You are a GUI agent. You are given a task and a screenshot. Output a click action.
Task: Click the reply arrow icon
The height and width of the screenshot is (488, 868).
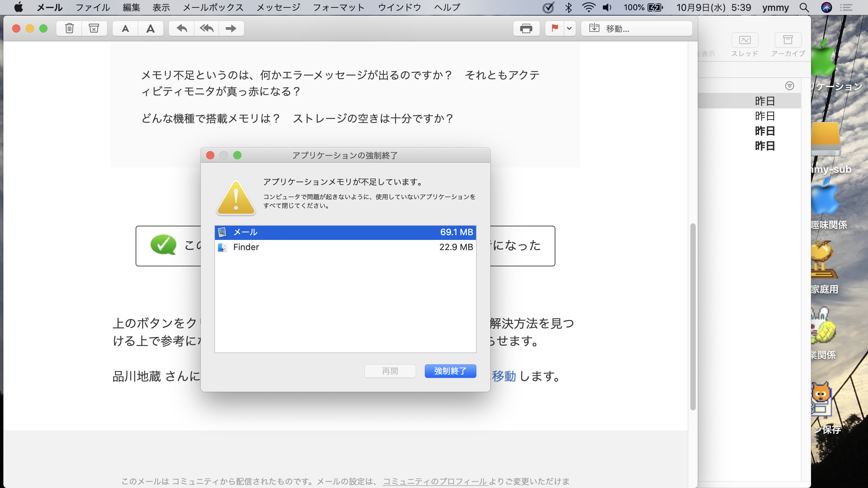coord(182,28)
